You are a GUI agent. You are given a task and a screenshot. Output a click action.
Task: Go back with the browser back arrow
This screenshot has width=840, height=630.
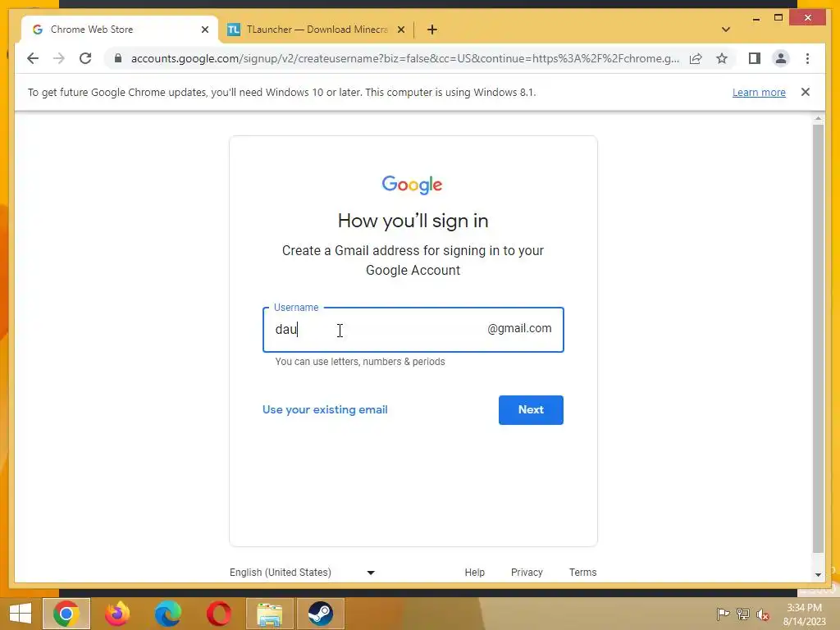click(x=33, y=58)
